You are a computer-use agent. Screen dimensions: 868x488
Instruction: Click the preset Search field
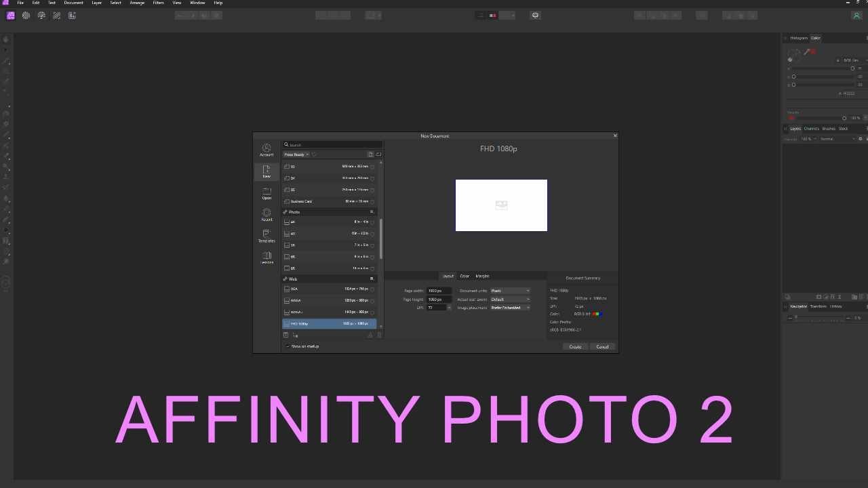[332, 145]
